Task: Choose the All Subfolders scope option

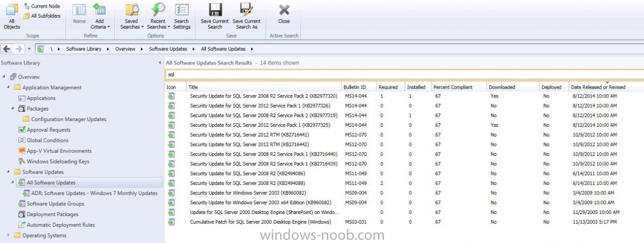Action: (x=41, y=16)
